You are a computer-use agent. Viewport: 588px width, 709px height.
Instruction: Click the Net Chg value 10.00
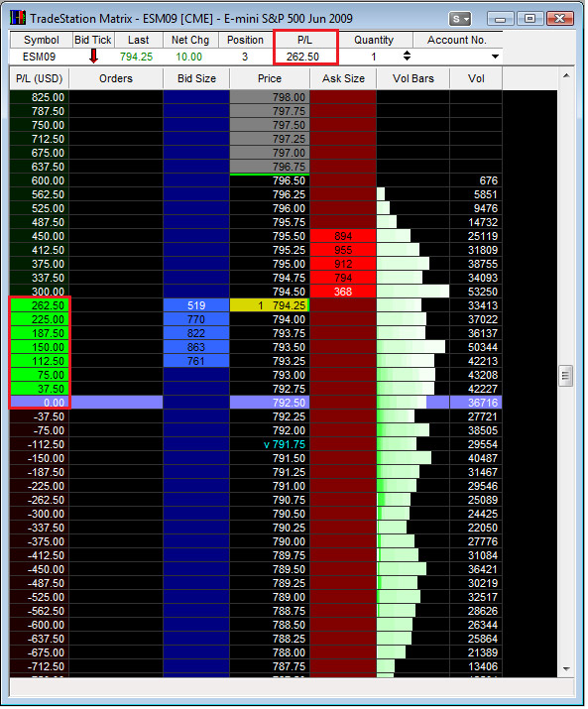pyautogui.click(x=189, y=57)
